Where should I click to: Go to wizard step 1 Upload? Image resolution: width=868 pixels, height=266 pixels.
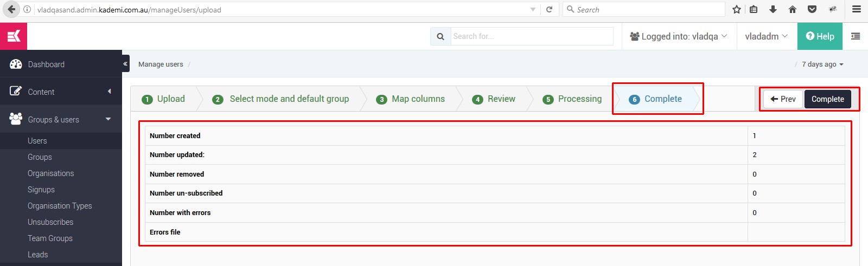(x=163, y=99)
